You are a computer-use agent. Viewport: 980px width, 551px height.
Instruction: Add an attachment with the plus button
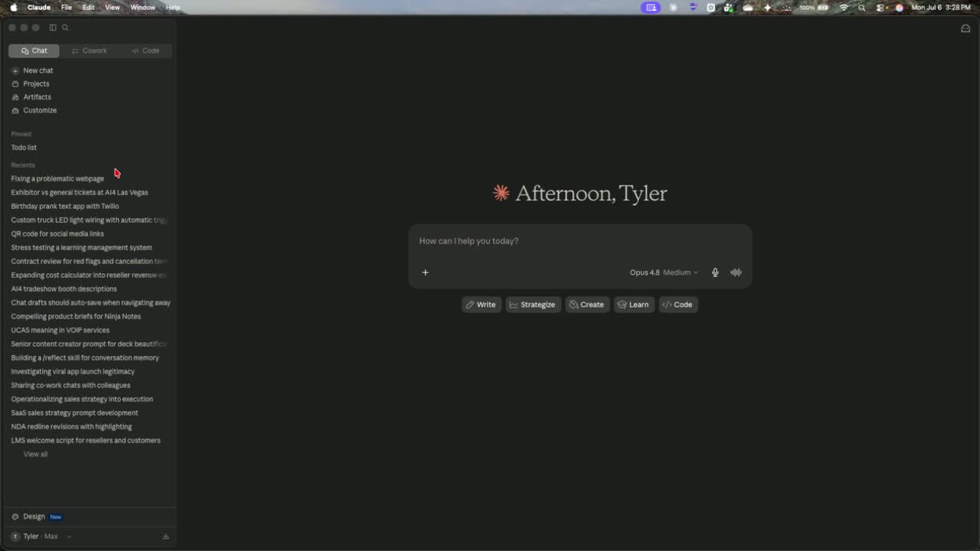[426, 272]
